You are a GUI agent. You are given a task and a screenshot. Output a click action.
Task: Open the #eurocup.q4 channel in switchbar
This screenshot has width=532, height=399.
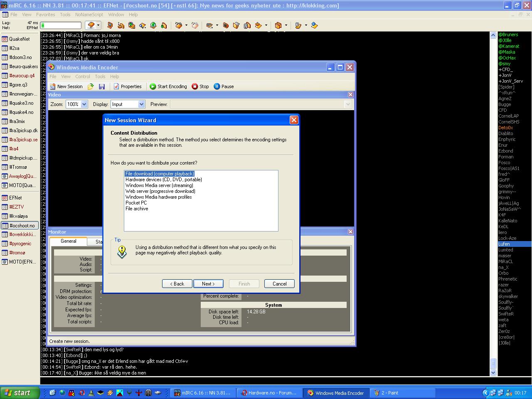tap(20, 76)
